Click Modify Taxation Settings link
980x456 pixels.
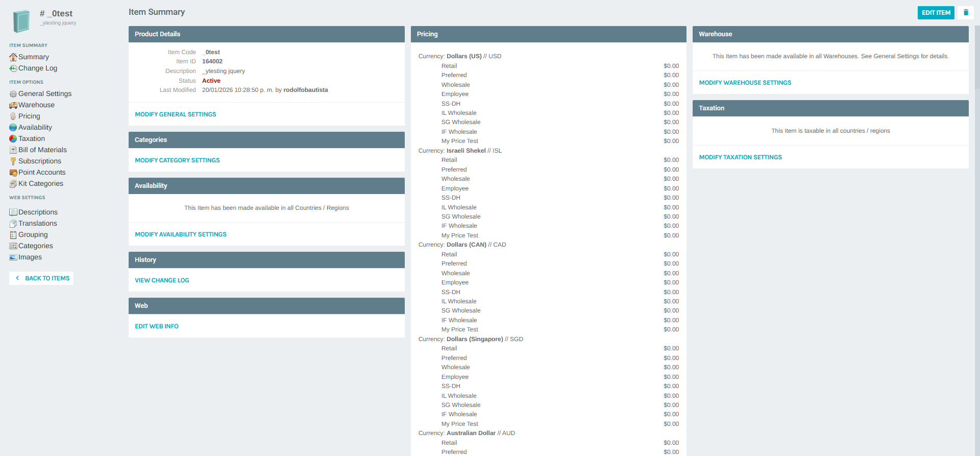740,157
